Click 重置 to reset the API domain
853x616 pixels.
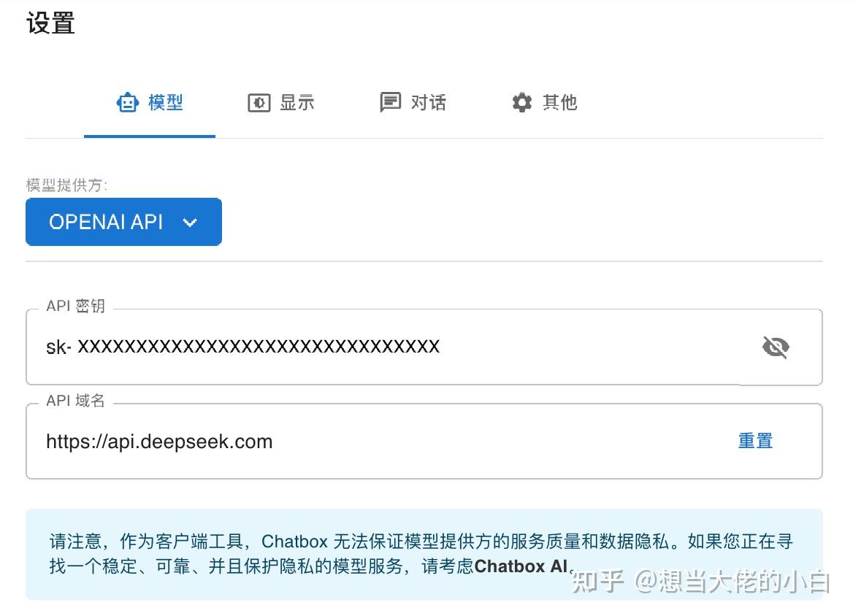[x=755, y=441]
